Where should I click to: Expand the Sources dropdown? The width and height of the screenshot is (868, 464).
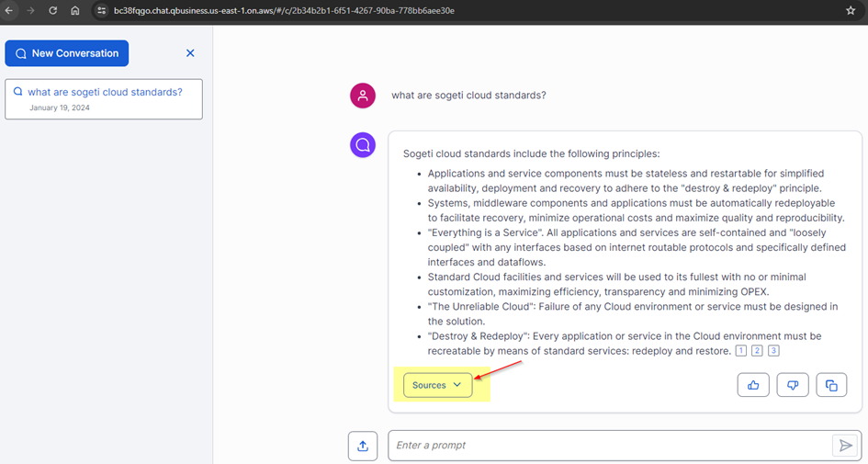437,385
